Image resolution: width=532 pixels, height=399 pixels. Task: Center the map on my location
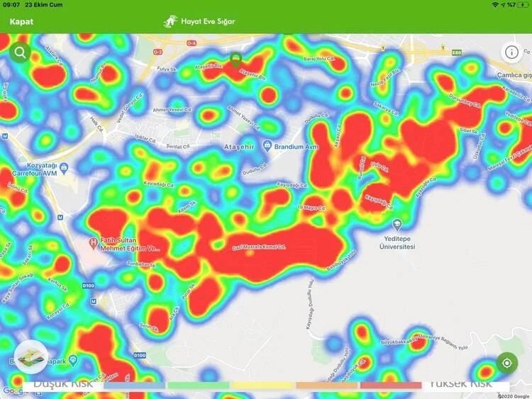point(507,363)
